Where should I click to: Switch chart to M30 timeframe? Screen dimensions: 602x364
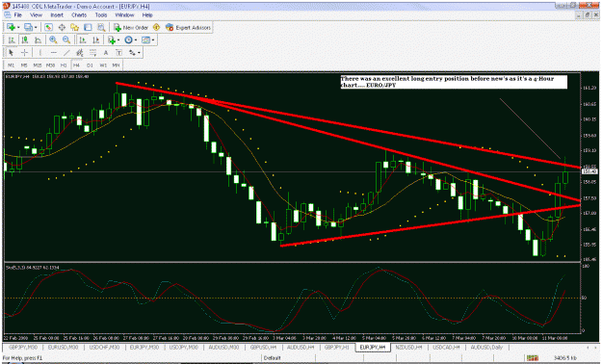50,65
